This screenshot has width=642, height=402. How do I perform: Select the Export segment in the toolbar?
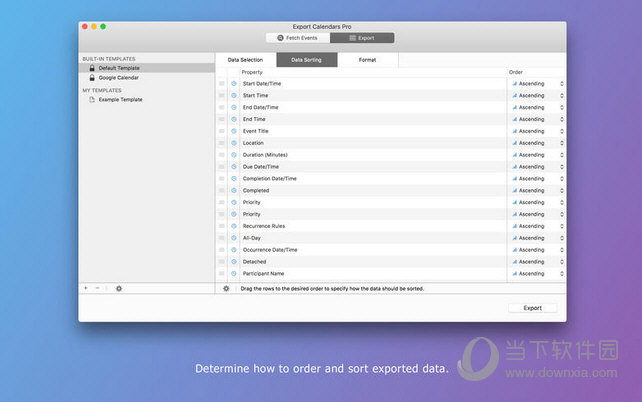[362, 38]
